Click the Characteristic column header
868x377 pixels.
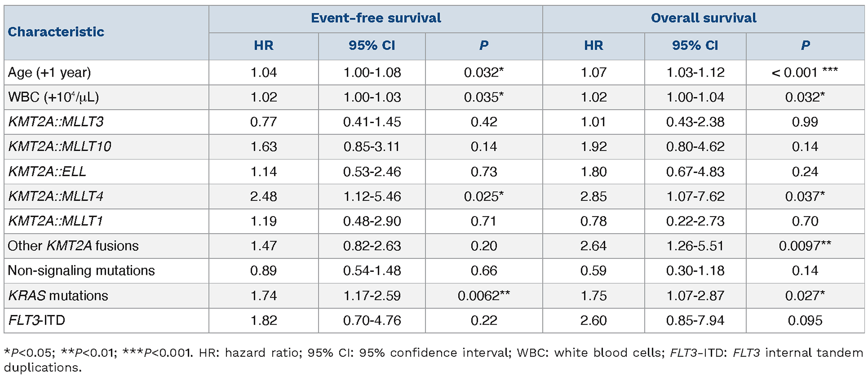click(x=56, y=32)
